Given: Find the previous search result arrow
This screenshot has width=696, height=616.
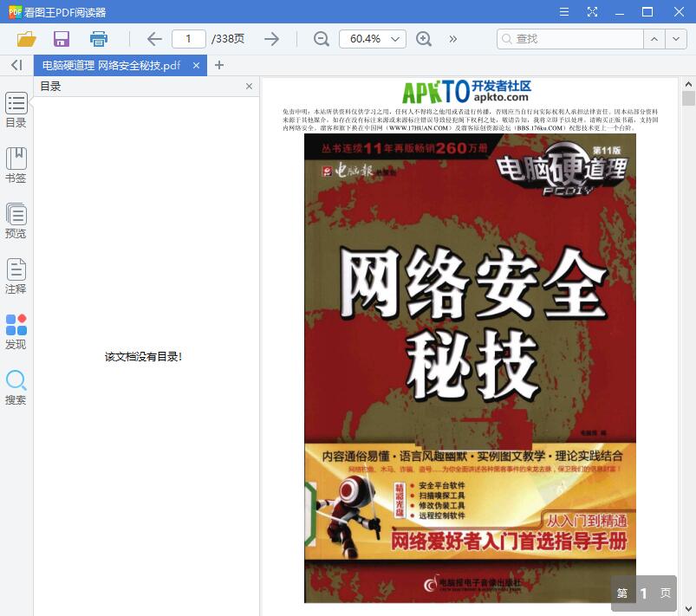Looking at the screenshot, I should pyautogui.click(x=654, y=39).
